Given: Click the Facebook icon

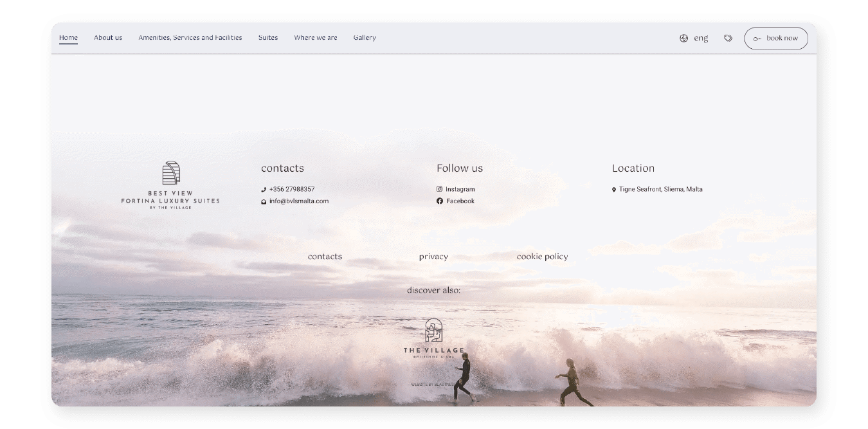Looking at the screenshot, I should [x=440, y=201].
